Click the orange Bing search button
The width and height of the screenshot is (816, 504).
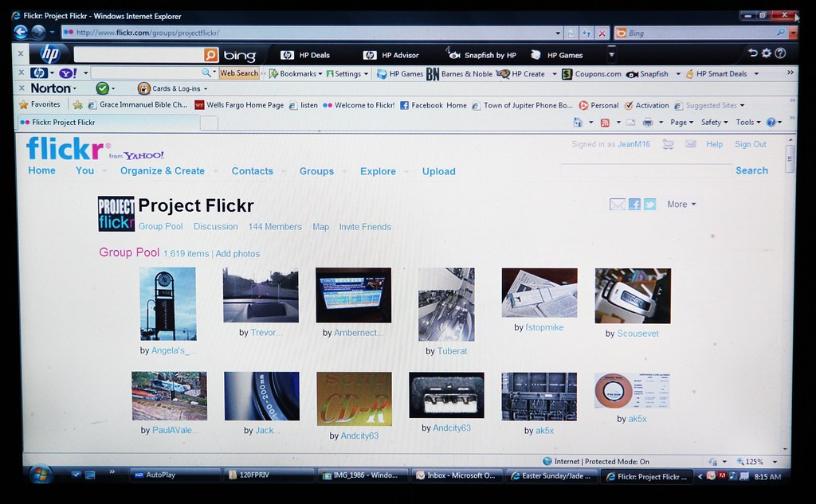(210, 55)
